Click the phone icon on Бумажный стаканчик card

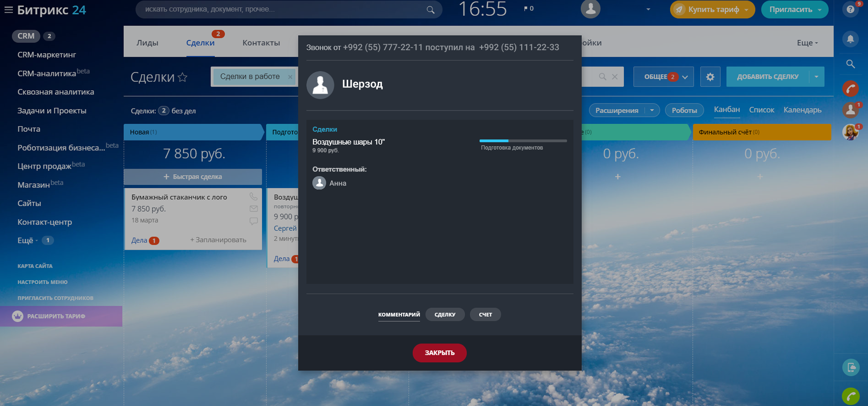tap(253, 197)
